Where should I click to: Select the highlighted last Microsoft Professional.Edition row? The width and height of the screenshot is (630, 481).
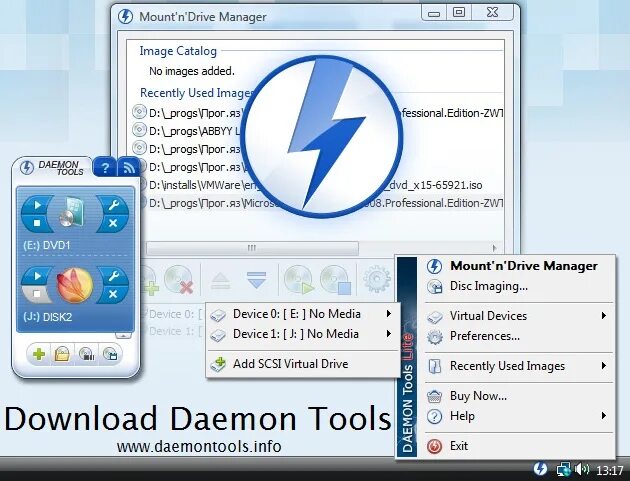[317, 203]
